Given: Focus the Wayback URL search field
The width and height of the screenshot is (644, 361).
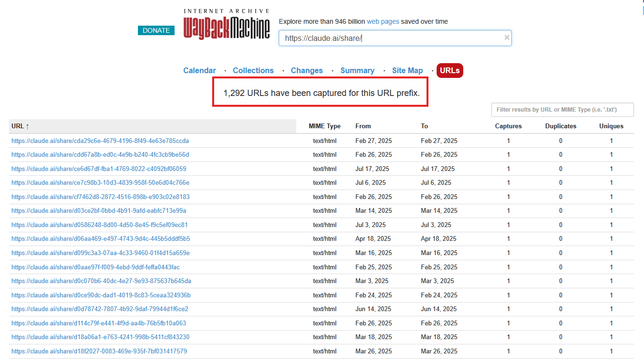Looking at the screenshot, I should [x=395, y=38].
